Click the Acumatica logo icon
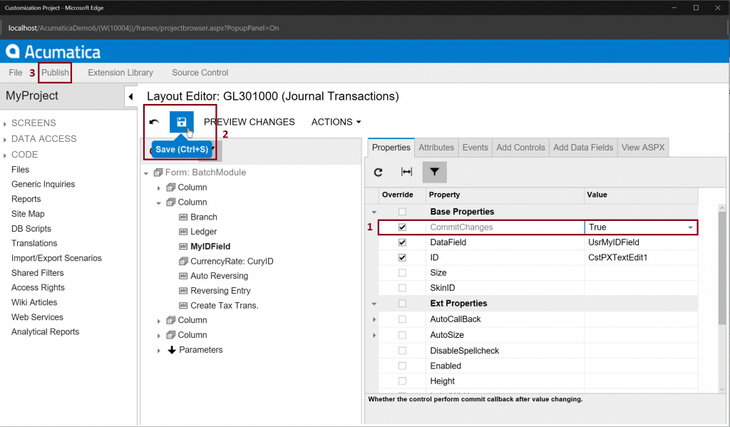730x427 pixels. coord(13,51)
